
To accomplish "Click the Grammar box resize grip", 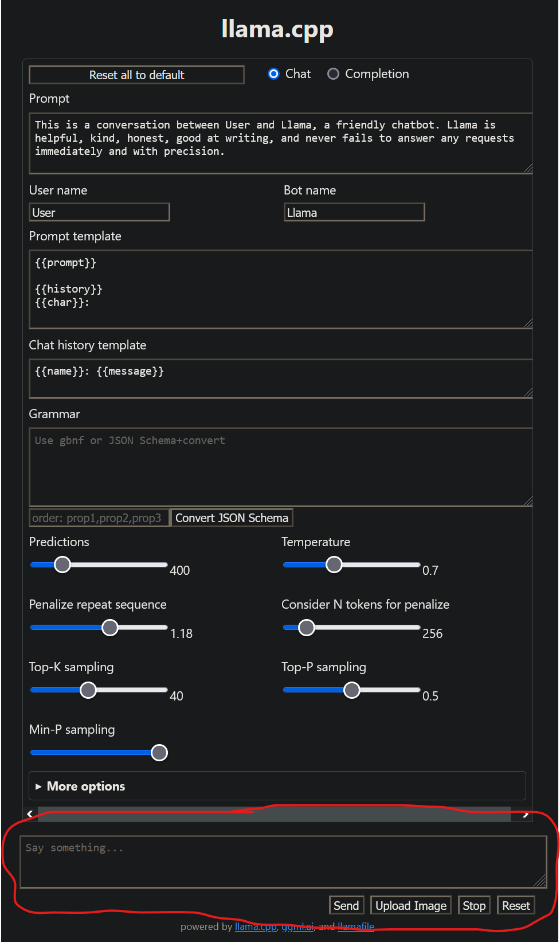I will [x=528, y=501].
